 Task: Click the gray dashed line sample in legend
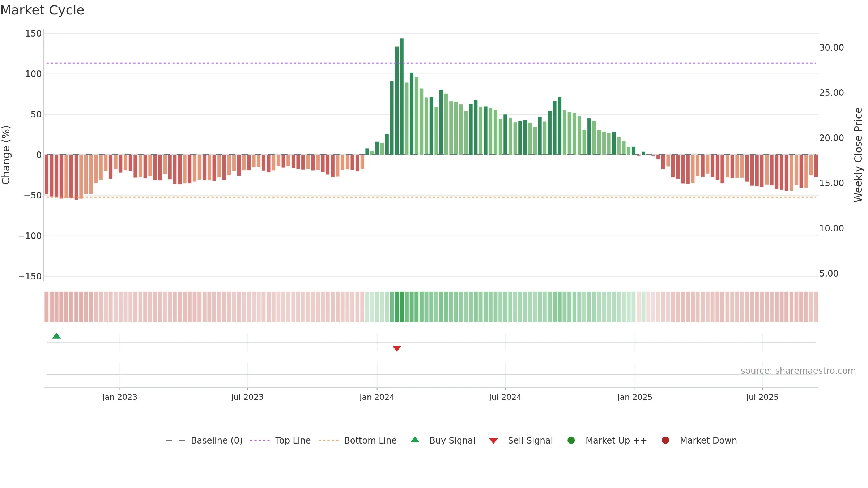pos(175,440)
